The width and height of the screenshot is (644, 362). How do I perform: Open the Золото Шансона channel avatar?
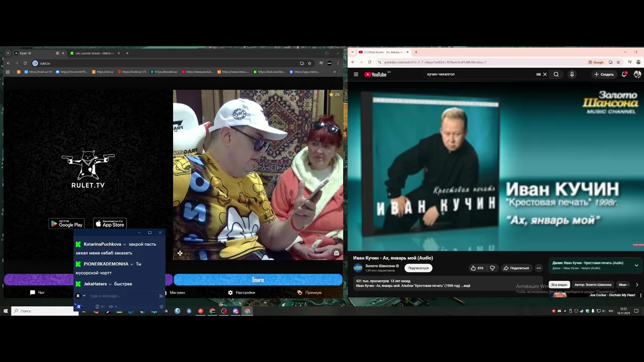(358, 268)
